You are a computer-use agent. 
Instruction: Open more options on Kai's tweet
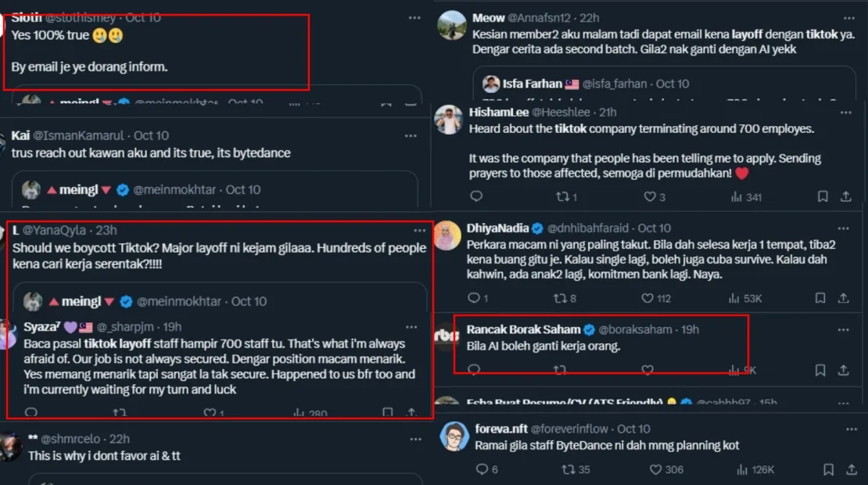[411, 135]
